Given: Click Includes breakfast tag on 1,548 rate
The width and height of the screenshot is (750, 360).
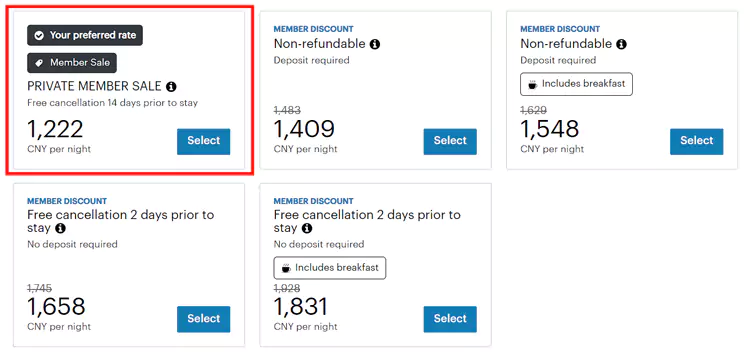Looking at the screenshot, I should [x=576, y=84].
